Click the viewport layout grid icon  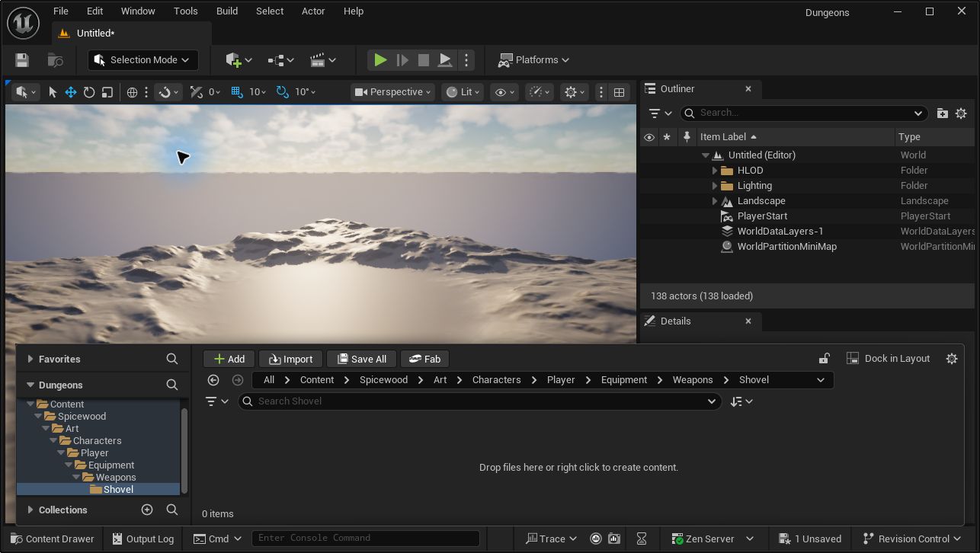point(620,92)
